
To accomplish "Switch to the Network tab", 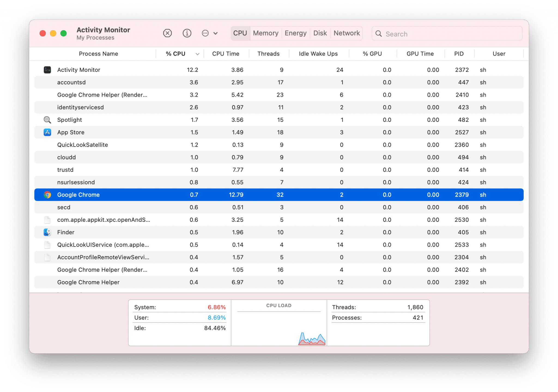I will pyautogui.click(x=347, y=33).
